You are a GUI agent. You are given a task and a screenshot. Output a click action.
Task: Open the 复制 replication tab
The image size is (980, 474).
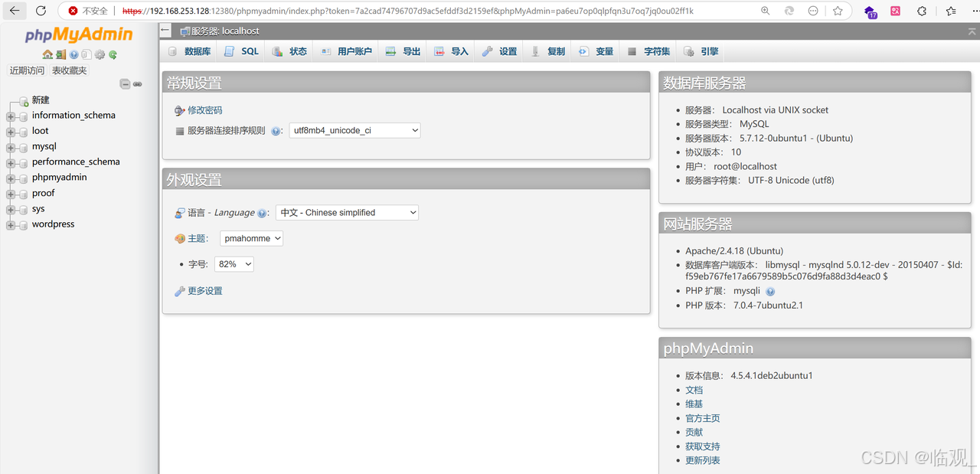[547, 51]
